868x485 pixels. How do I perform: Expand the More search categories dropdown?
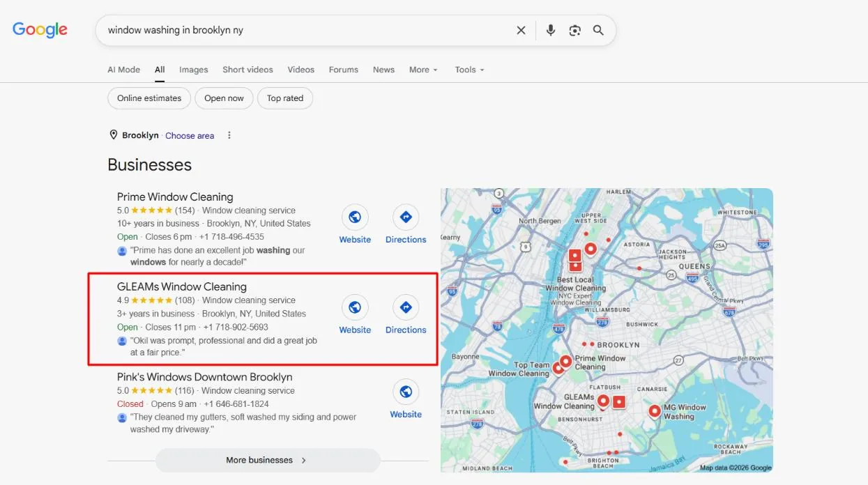tap(423, 70)
